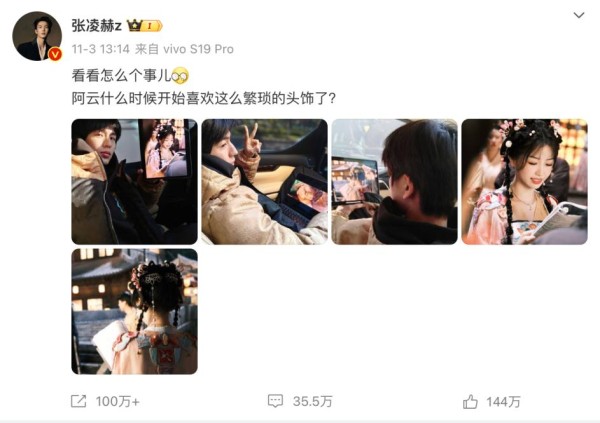The height and width of the screenshot is (423, 600).
Task: Expand the post options chevron
Action: 579,15
